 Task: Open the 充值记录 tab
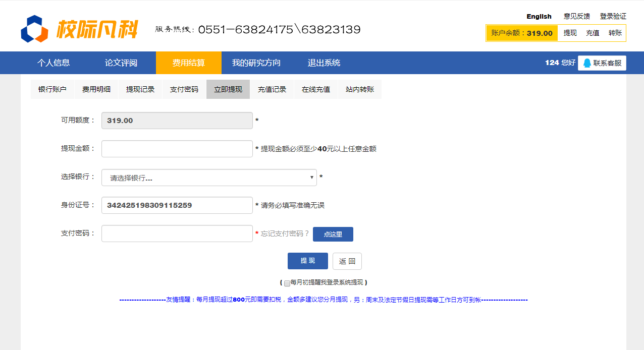(272, 89)
